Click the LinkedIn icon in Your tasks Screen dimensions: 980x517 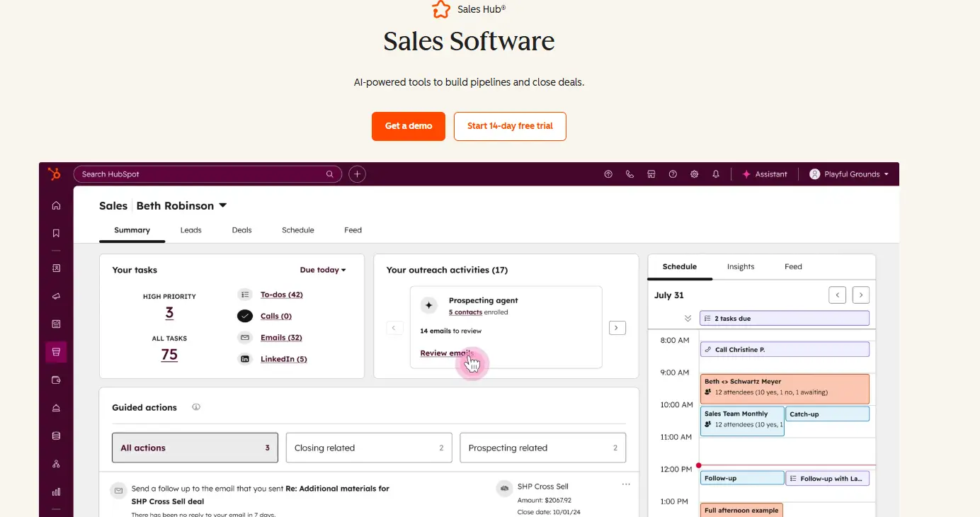[x=245, y=359]
